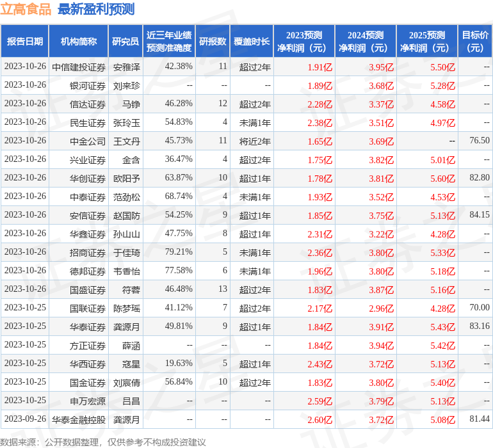
Task: Click analyst name 张玲玉
Action: tap(127, 123)
